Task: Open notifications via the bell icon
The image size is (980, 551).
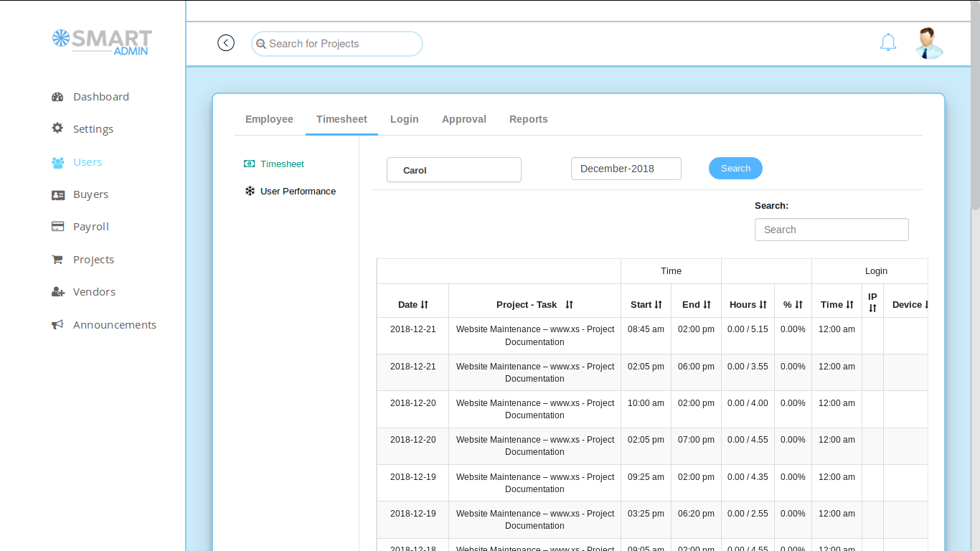Action: 888,42
